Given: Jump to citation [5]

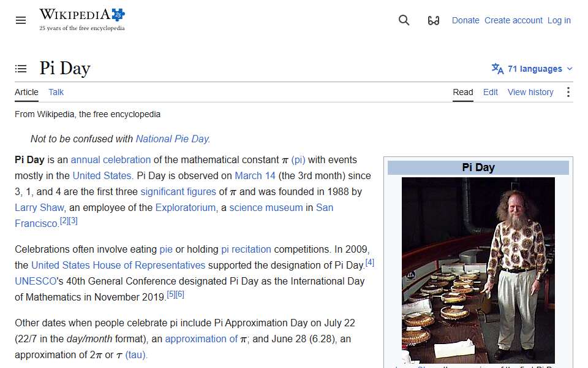Looking at the screenshot, I should click(x=171, y=294).
